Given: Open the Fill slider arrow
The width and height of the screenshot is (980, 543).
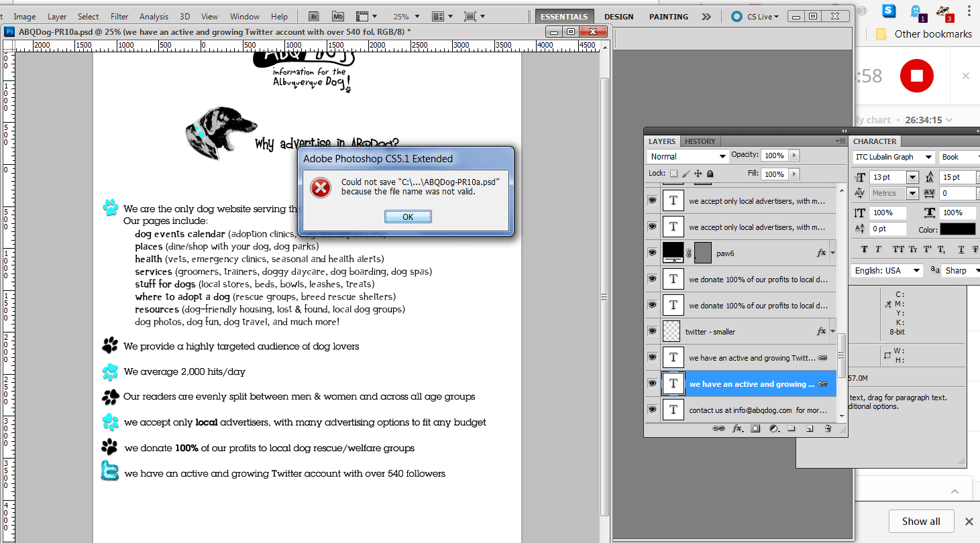Looking at the screenshot, I should click(x=794, y=174).
